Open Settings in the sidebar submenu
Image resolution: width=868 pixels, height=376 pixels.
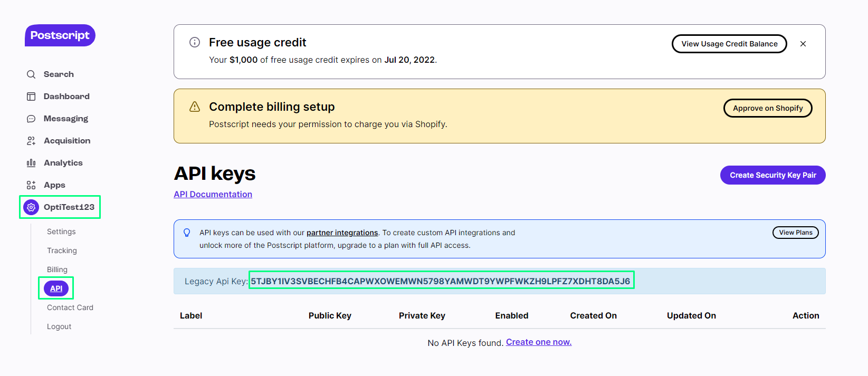(x=61, y=232)
